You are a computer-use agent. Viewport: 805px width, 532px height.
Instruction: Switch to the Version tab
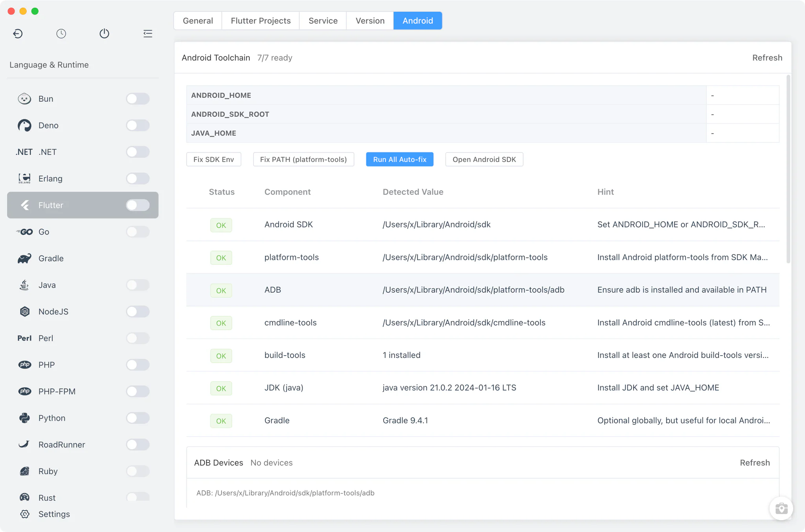pyautogui.click(x=370, y=21)
